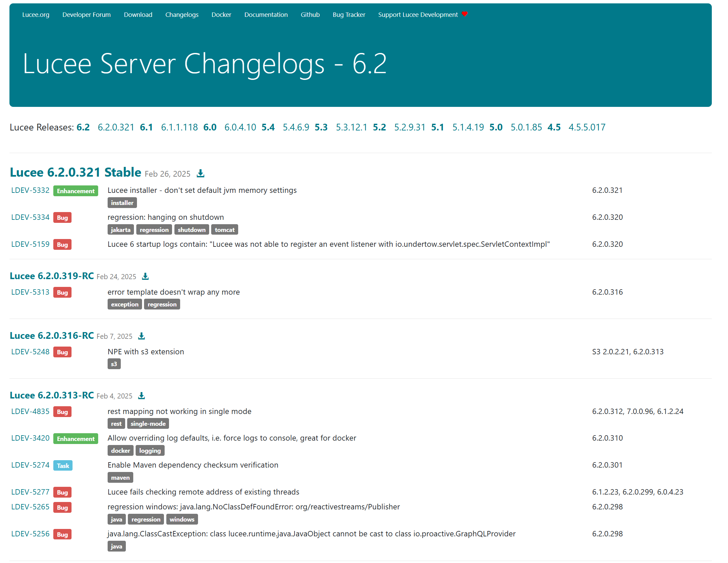Open ticket LDEV-5159

(x=30, y=244)
